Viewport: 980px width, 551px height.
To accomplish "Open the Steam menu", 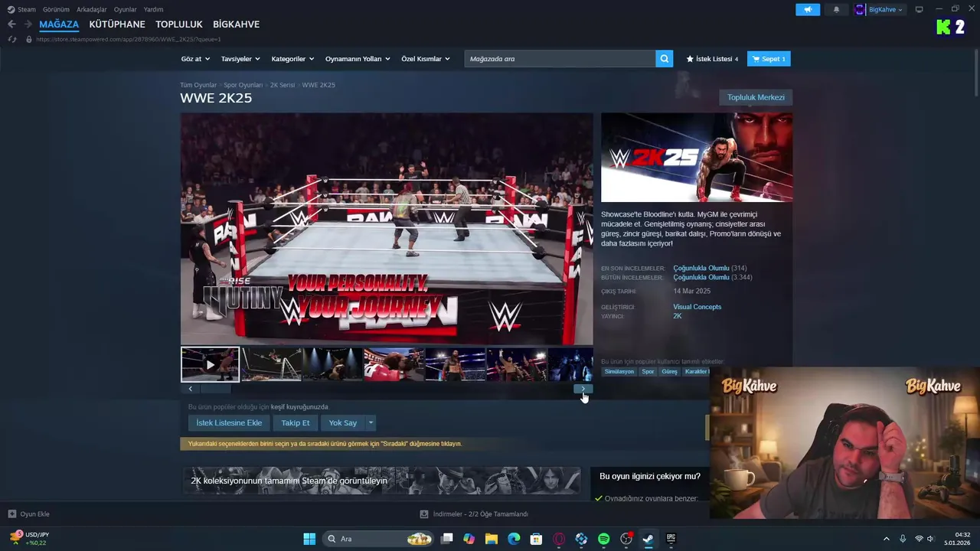I will pyautogui.click(x=21, y=9).
